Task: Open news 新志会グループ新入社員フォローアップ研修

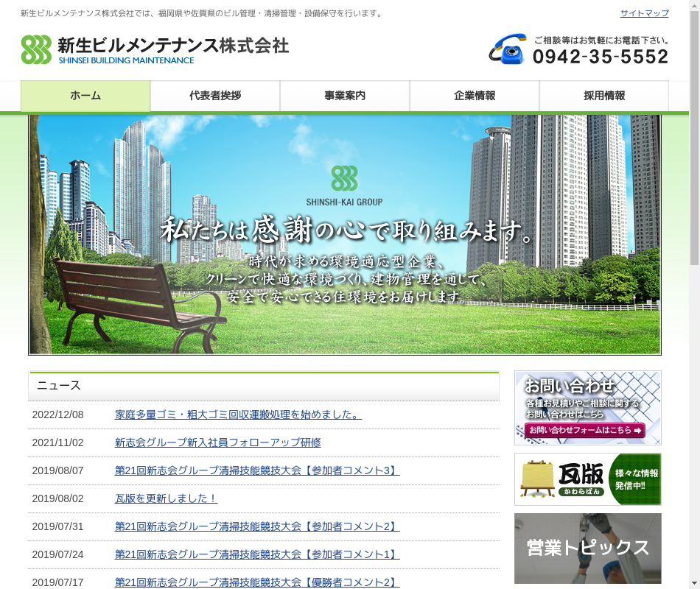Action: click(x=218, y=442)
